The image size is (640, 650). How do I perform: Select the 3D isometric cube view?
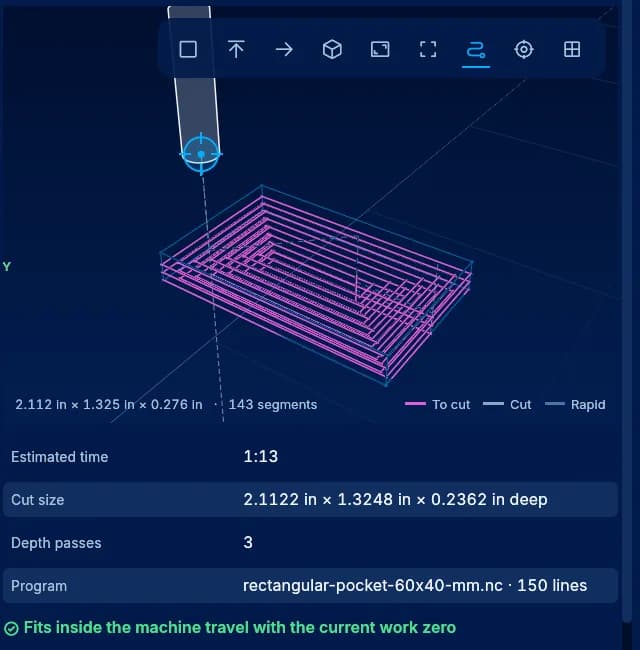coord(332,49)
